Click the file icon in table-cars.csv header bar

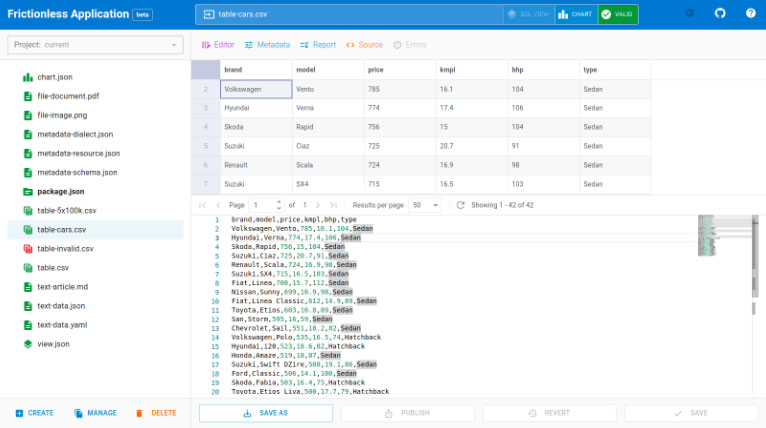(x=209, y=14)
